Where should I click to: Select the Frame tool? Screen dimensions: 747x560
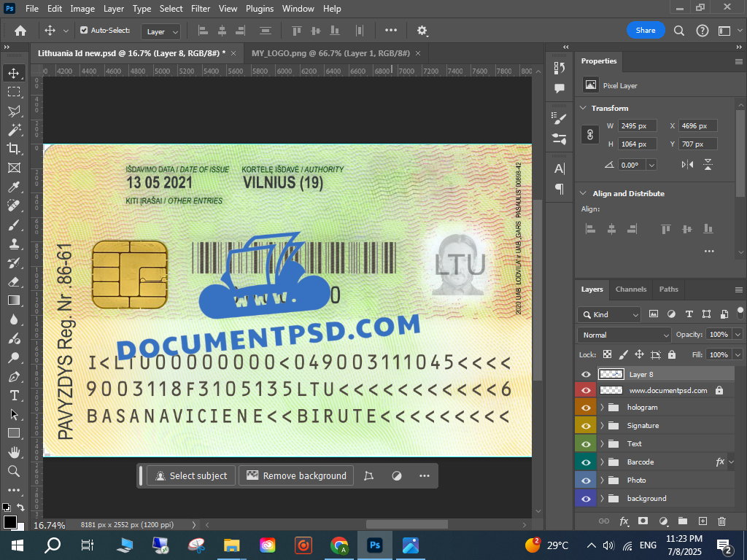(14, 168)
